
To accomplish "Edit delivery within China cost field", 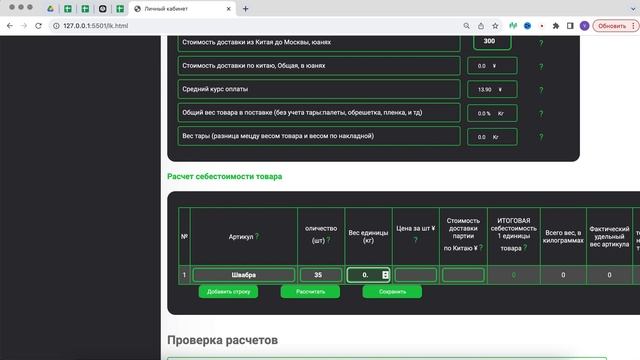I will click(492, 66).
